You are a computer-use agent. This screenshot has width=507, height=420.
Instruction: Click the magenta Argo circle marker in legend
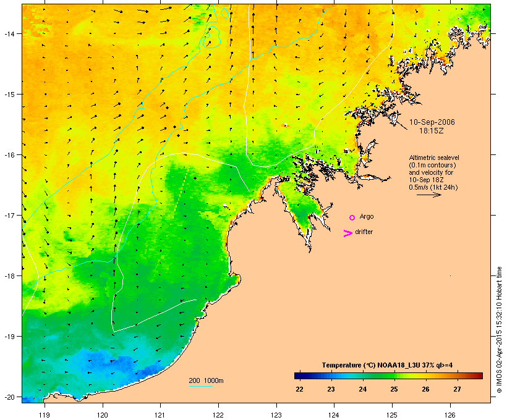(352, 217)
